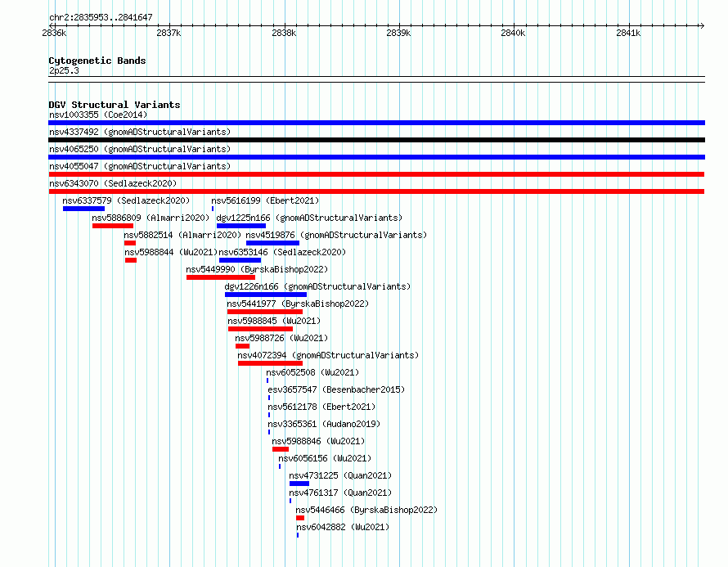This screenshot has width=728, height=567.
Task: Click the red bar under nsv4055047
Action: [376, 174]
